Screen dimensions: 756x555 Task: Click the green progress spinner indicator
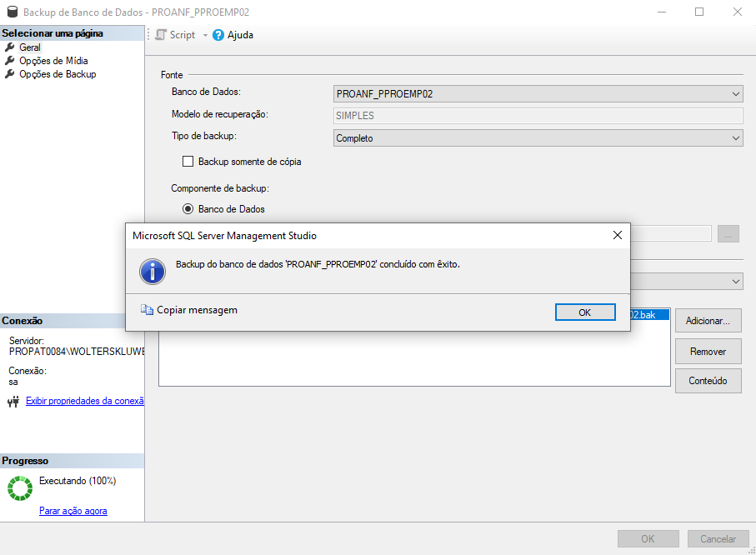tap(20, 488)
